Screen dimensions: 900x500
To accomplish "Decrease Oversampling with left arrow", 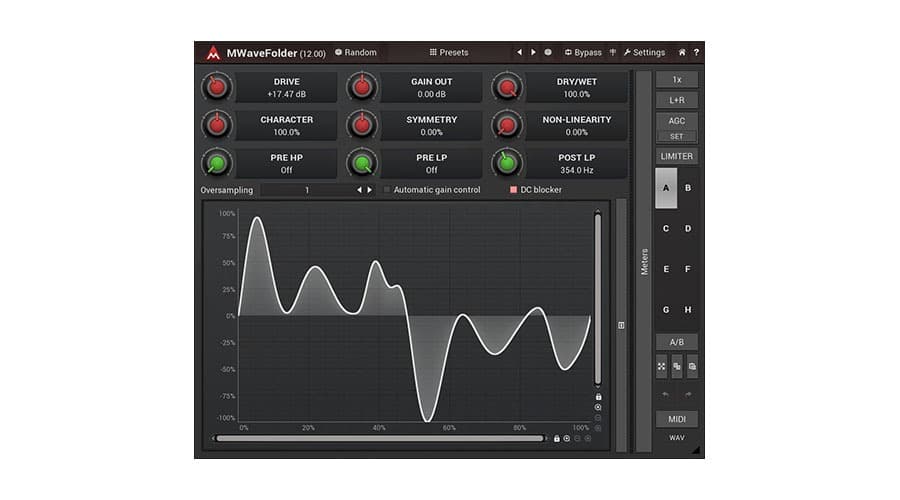I will (x=359, y=190).
